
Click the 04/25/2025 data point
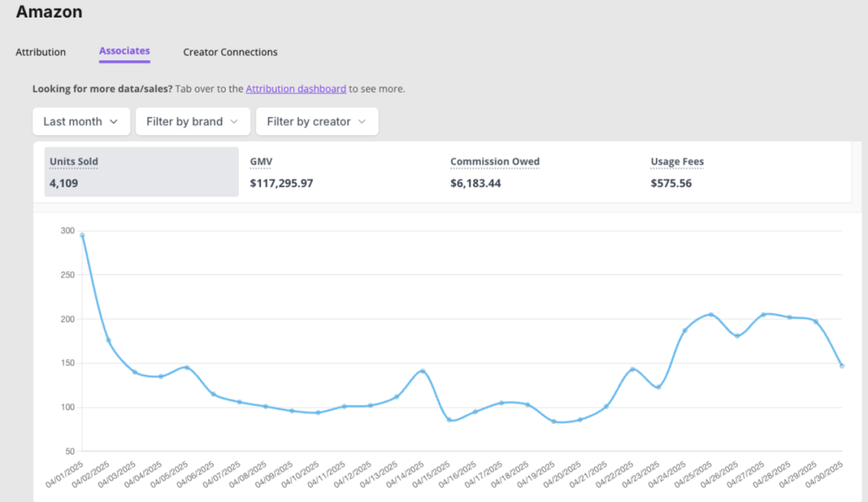(711, 315)
